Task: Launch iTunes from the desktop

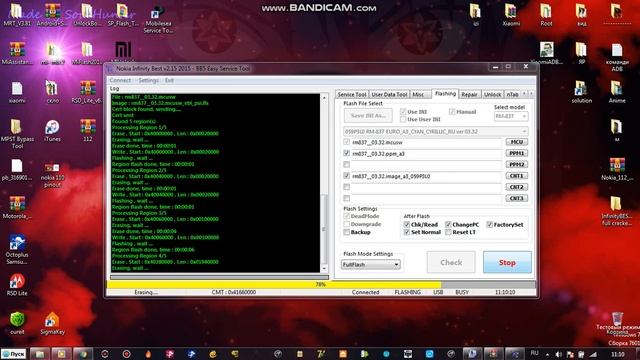Action: 52,131
